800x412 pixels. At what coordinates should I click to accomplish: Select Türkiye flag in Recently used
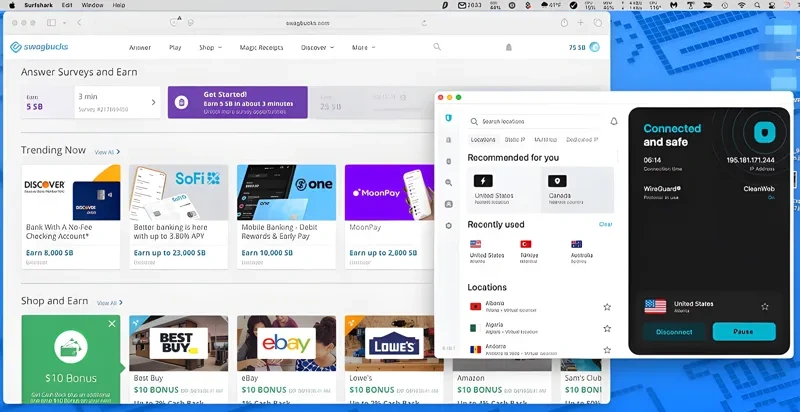526,244
